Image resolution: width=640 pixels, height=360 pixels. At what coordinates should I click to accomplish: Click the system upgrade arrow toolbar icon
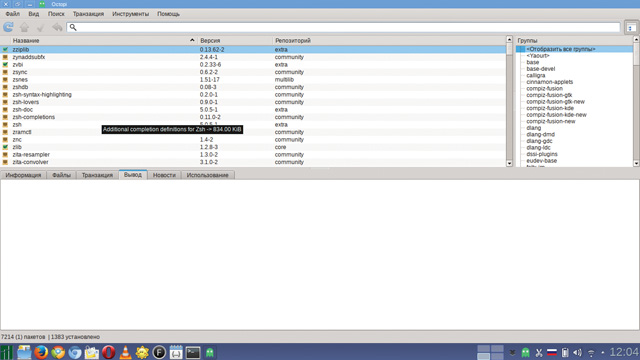tap(24, 27)
